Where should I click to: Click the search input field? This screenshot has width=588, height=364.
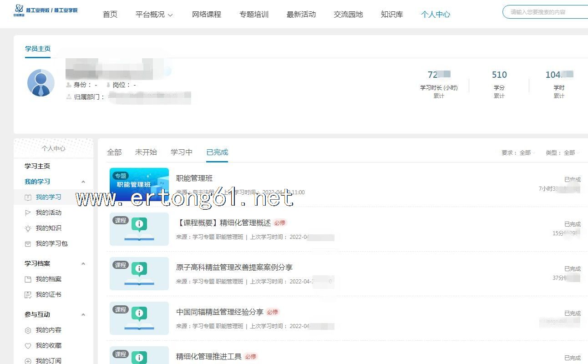pyautogui.click(x=546, y=12)
